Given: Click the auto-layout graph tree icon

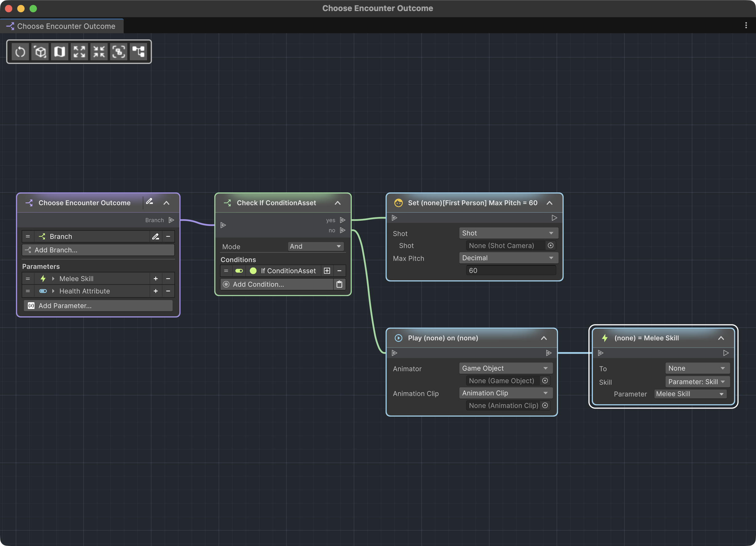Looking at the screenshot, I should (138, 52).
